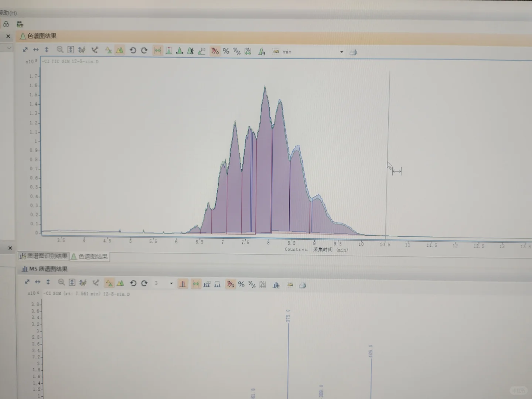Image resolution: width=532 pixels, height=399 pixels.
Task: Redo the zoom in chromatogram toolbar
Action: (144, 50)
